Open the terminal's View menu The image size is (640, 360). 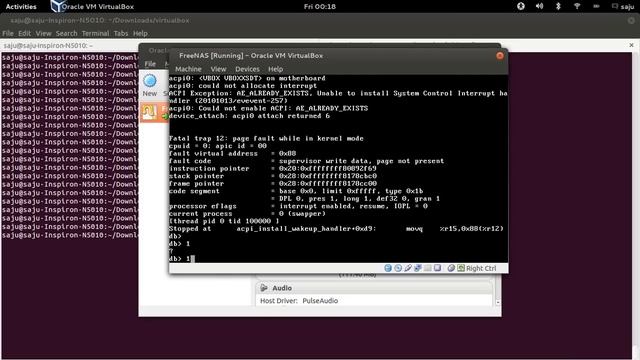[43, 33]
